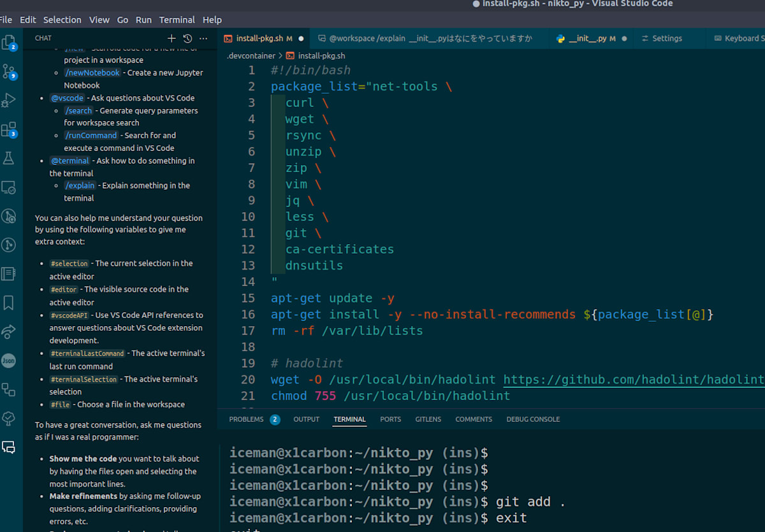Open the Run and Debug view
This screenshot has height=532, width=765.
tap(9, 100)
